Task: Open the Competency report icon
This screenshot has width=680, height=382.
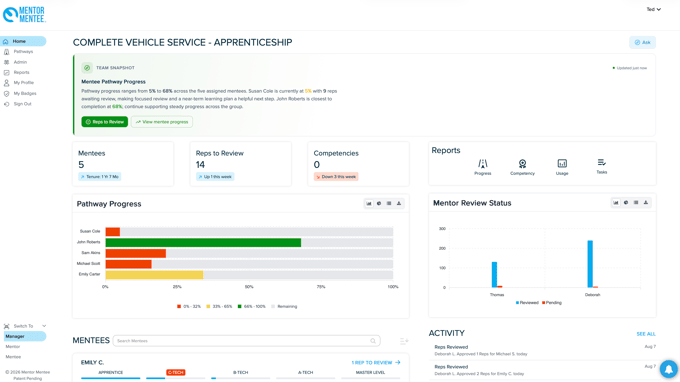Action: [522, 167]
